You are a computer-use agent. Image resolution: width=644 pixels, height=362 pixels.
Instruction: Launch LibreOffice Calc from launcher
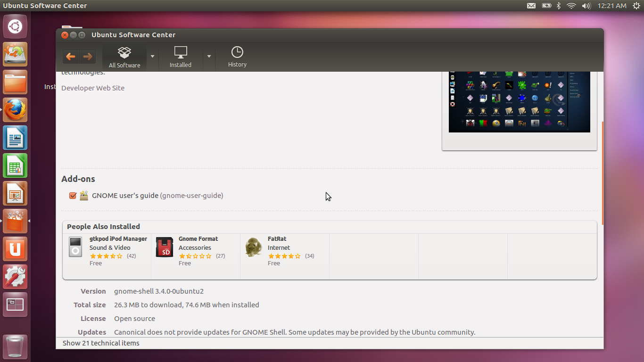coord(15,165)
